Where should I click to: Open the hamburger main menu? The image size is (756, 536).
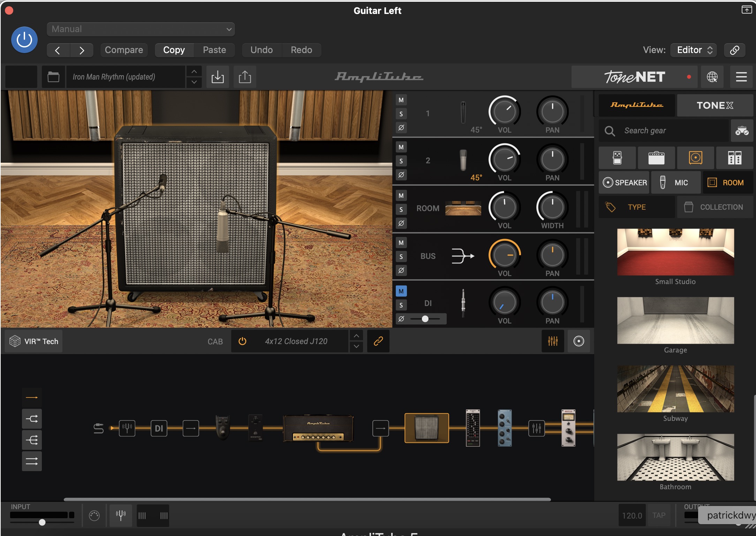click(741, 77)
